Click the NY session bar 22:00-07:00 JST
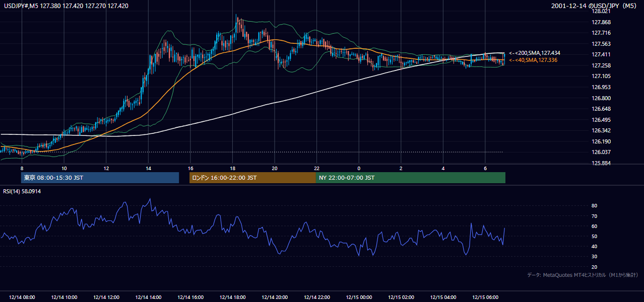The height and width of the screenshot is (302, 644). pyautogui.click(x=411, y=178)
